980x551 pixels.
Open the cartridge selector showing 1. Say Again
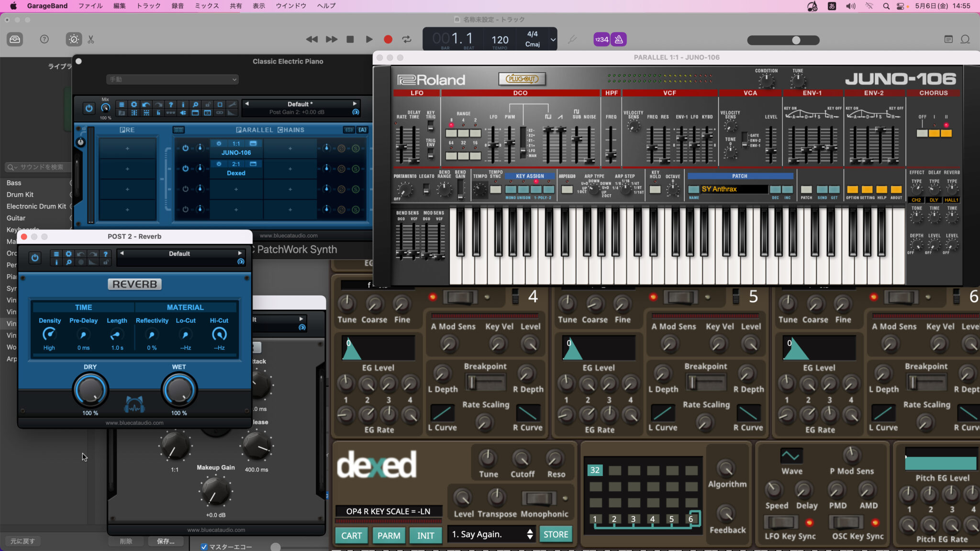(488, 534)
